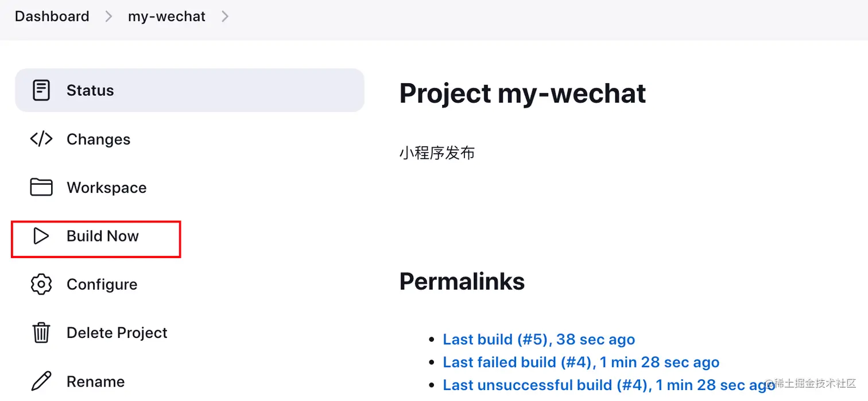Image resolution: width=868 pixels, height=401 pixels.
Task: Click the Rename pencil icon
Action: pos(41,381)
